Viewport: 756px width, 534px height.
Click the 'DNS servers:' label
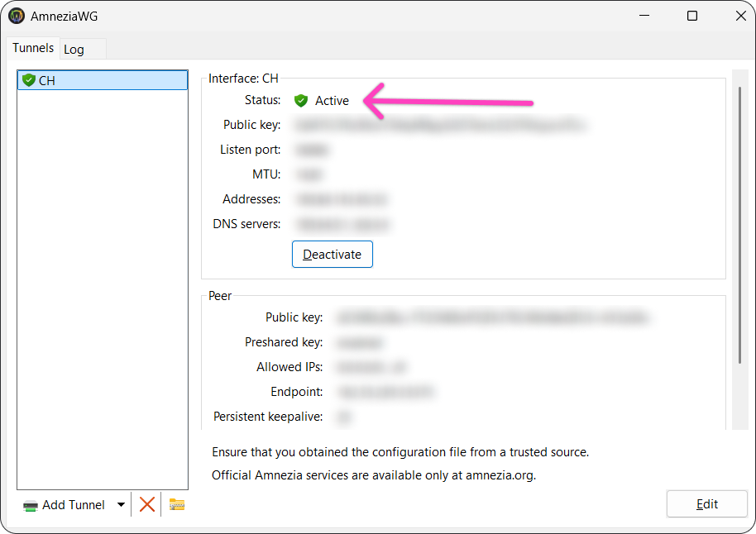[246, 224]
